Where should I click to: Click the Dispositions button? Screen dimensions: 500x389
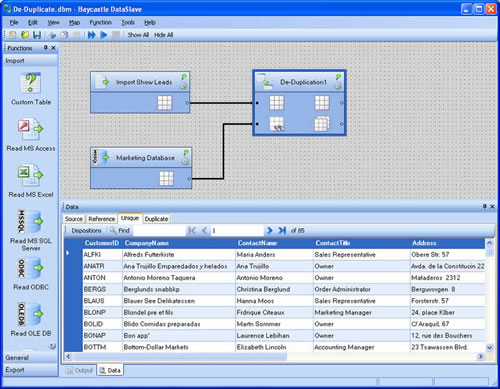(86, 230)
